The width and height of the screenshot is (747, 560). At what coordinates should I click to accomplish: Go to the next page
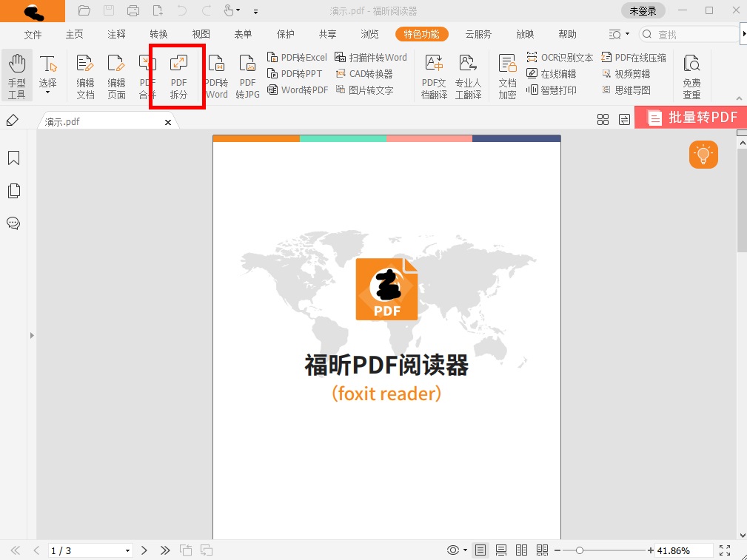click(x=144, y=550)
